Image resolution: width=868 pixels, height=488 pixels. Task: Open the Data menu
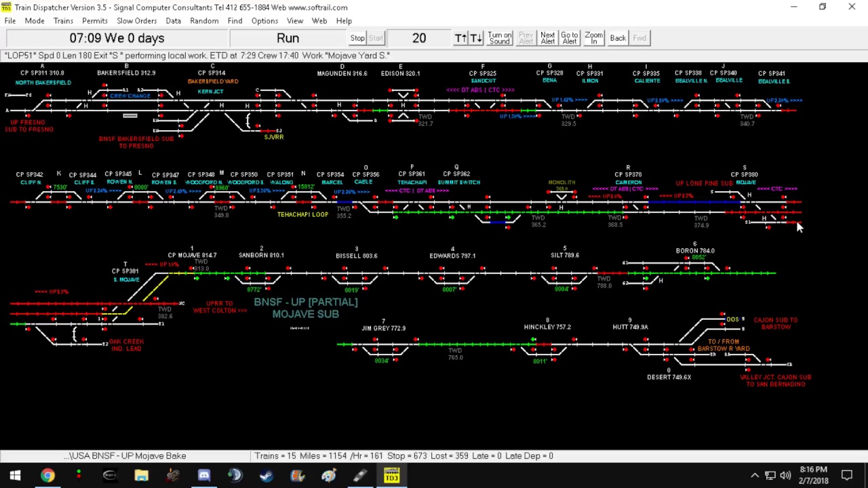(x=174, y=21)
